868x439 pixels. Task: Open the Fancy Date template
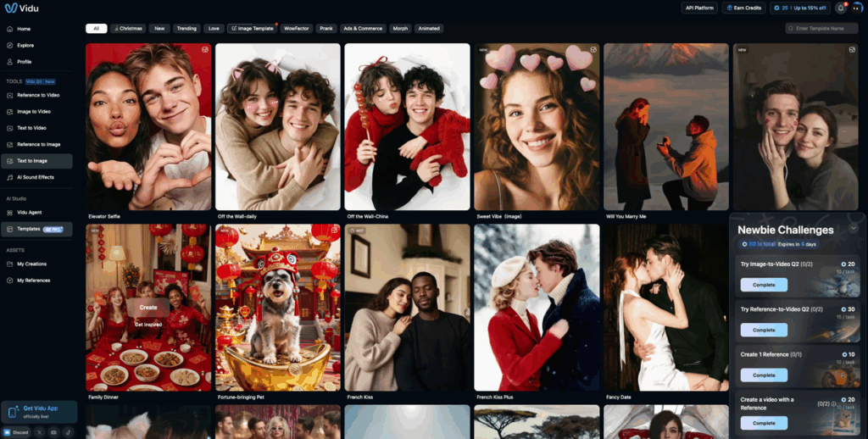click(x=666, y=308)
